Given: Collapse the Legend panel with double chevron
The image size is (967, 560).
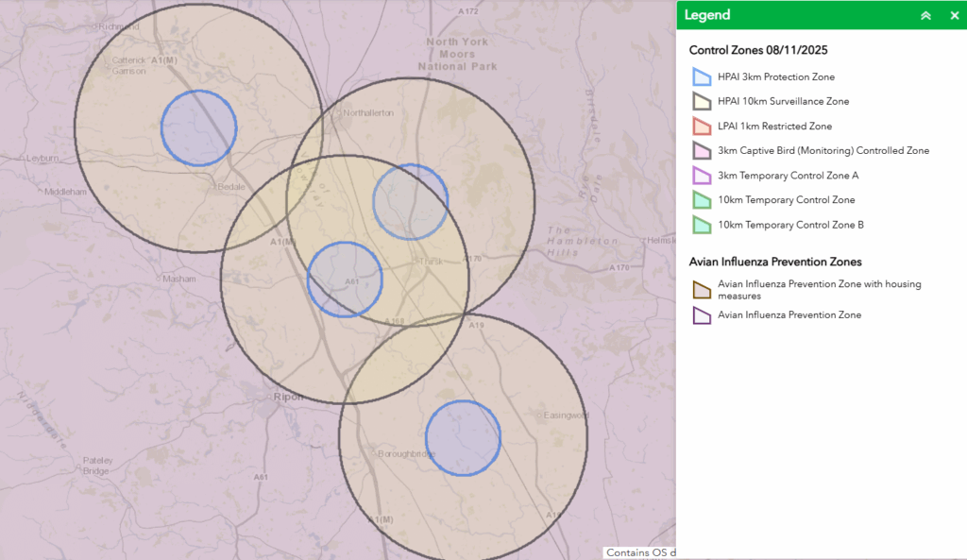Looking at the screenshot, I should point(925,15).
